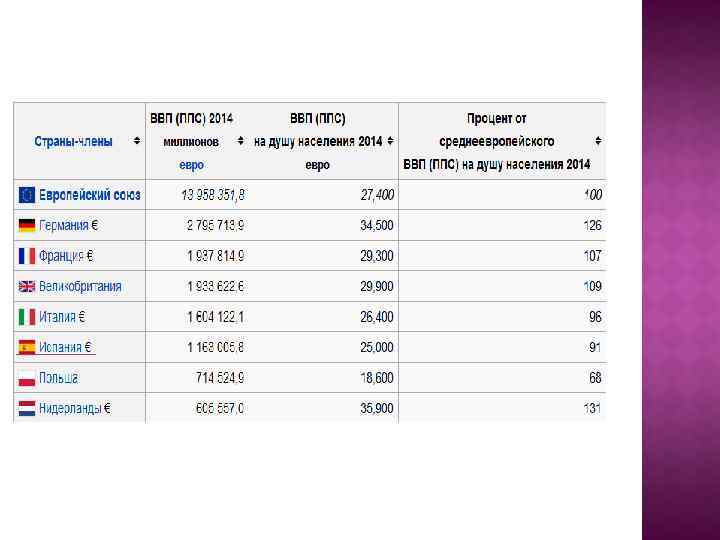Click the Polish flag icon
Screen dimensions: 720x540
26,378
